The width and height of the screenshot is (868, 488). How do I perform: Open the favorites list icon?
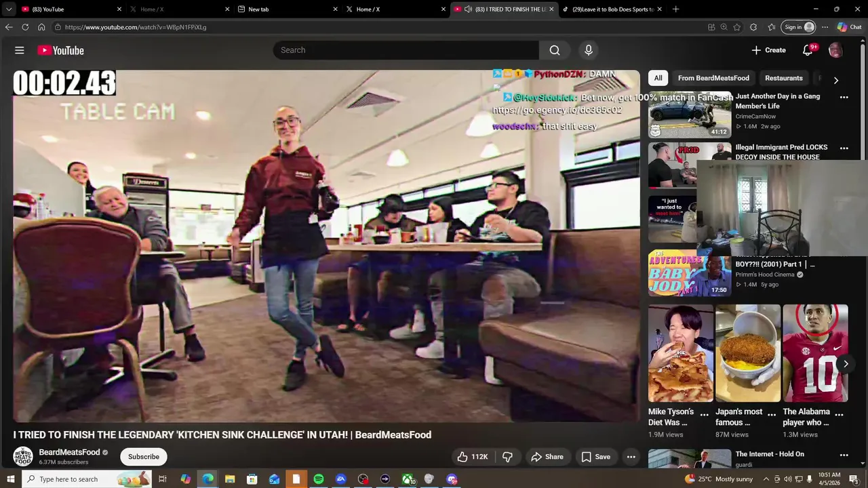click(x=772, y=27)
